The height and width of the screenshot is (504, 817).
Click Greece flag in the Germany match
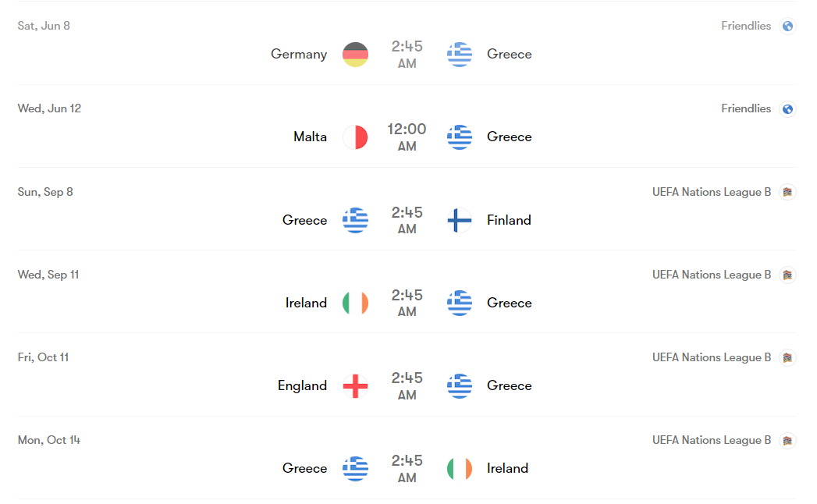click(x=460, y=54)
